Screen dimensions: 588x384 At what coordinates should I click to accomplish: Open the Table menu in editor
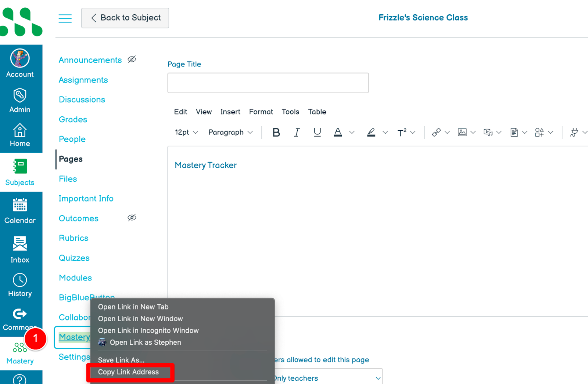pyautogui.click(x=317, y=112)
